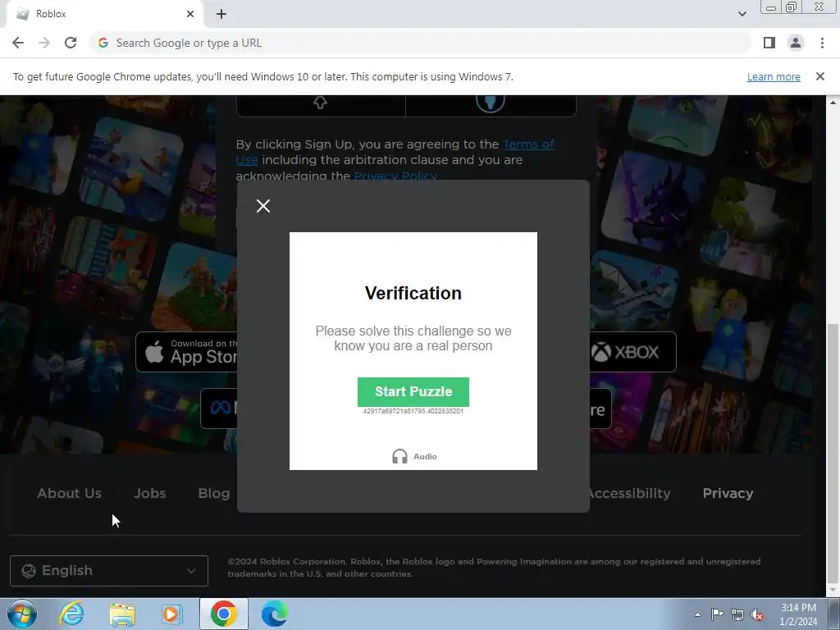840x630 pixels.
Task: Open the Jobs footer link
Action: [x=149, y=493]
